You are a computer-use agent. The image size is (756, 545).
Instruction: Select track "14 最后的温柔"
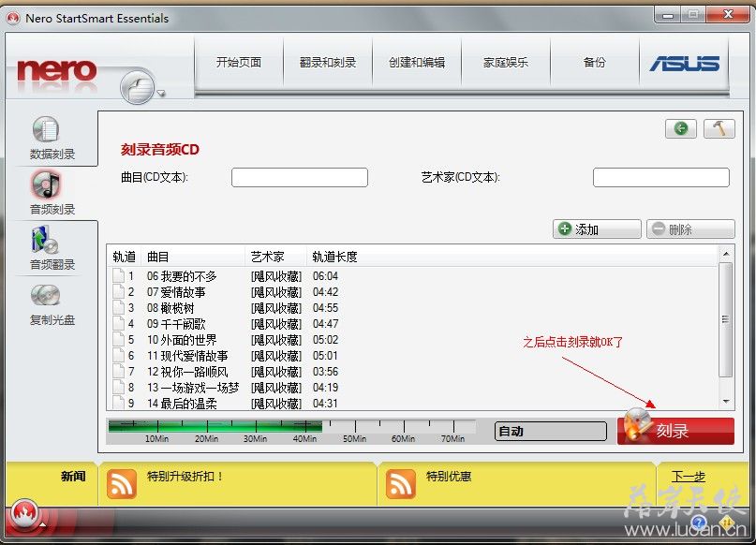(182, 404)
